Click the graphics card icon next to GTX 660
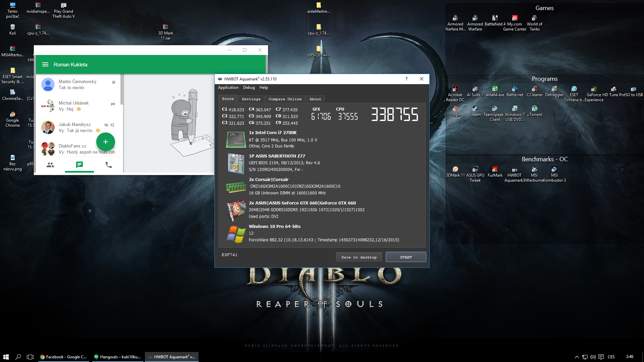Viewport: 644px width, 362px height. [x=236, y=210]
